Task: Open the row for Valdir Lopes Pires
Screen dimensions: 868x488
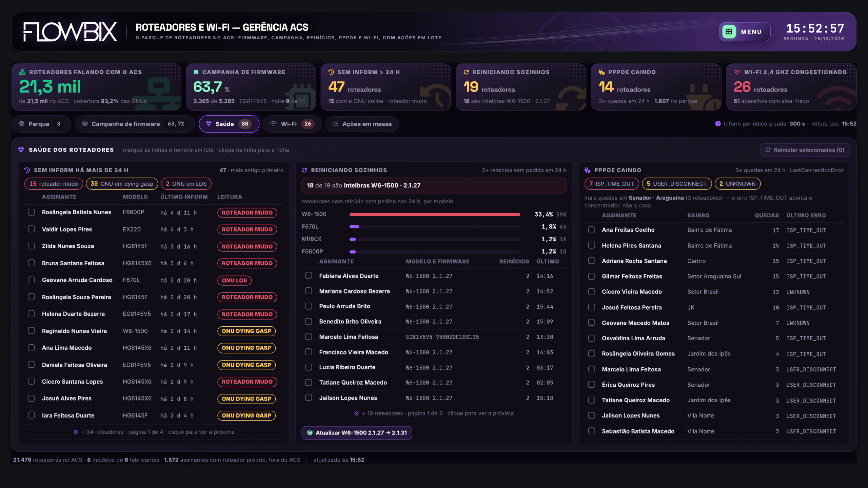Action: pos(154,229)
